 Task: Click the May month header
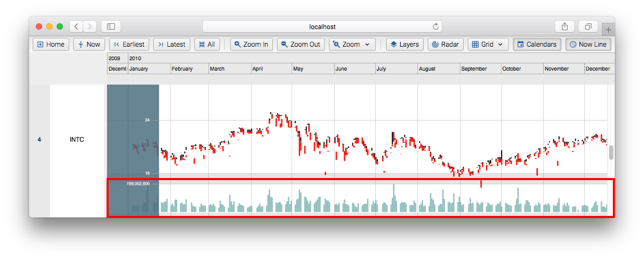click(313, 69)
